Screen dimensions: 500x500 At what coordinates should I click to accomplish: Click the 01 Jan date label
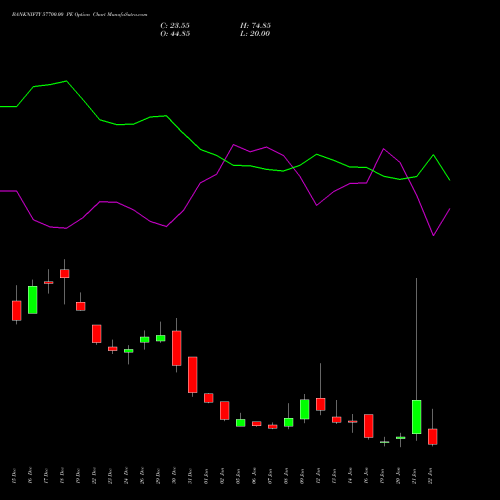pyautogui.click(x=206, y=476)
